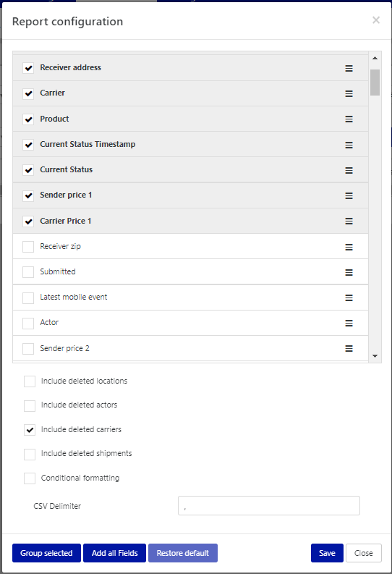392x574 pixels.
Task: Click the scrollbar up arrow in field list
Action: 375,58
